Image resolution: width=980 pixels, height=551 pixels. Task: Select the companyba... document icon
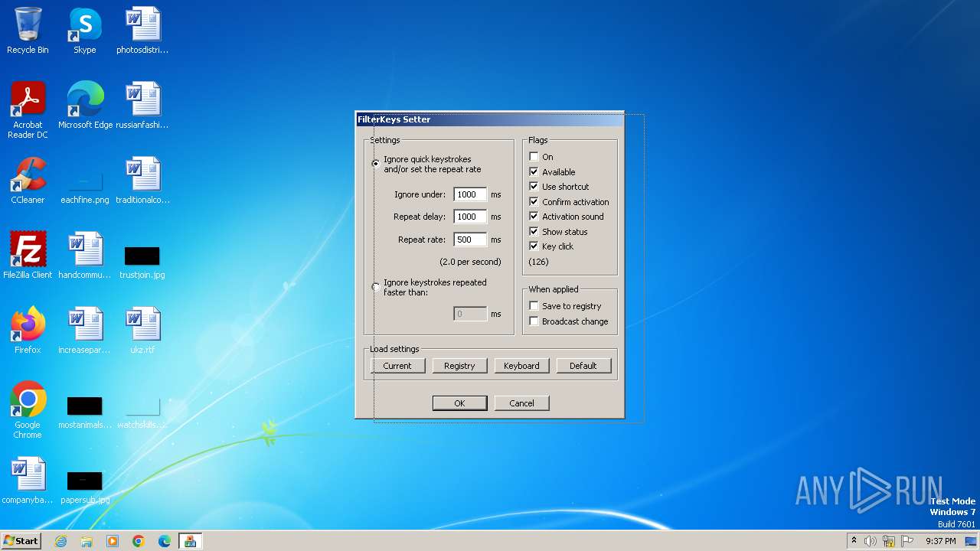28,481
